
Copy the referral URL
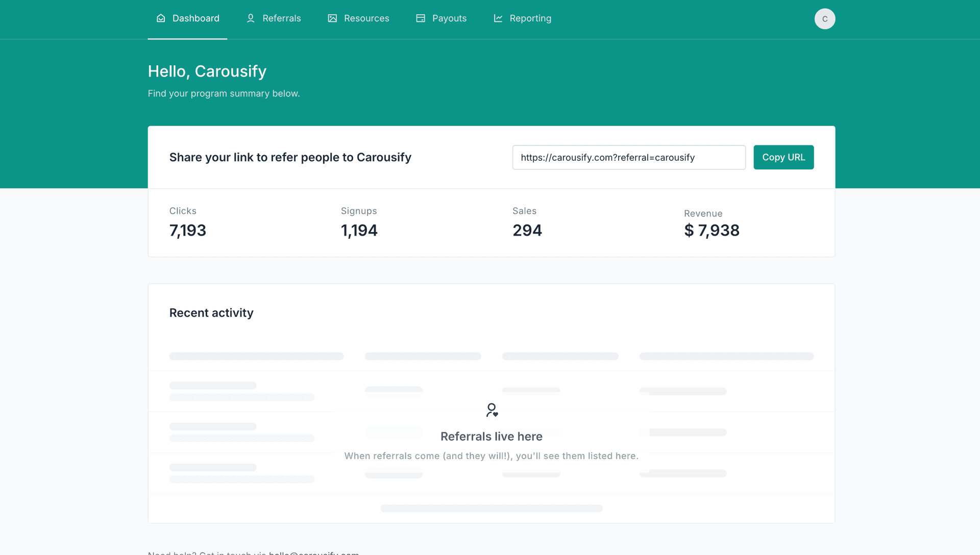(x=783, y=157)
